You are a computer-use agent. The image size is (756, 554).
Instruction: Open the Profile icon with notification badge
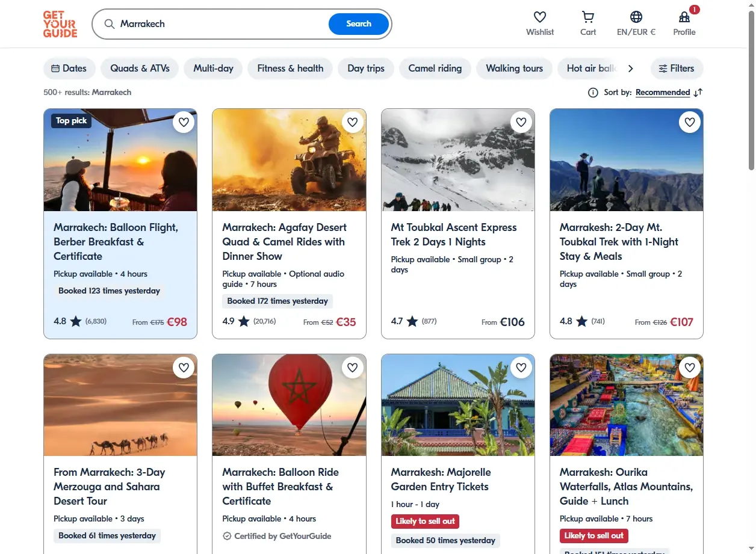684,17
